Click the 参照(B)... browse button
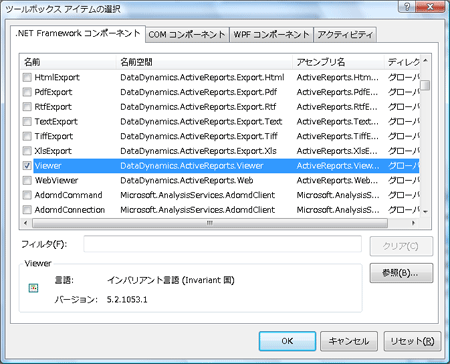Viewport: 450px width, 364px height. (401, 273)
